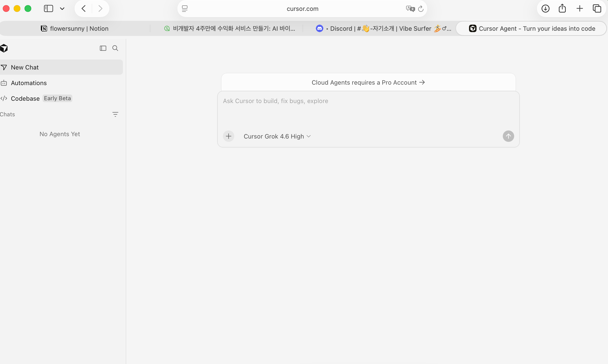Click the Cursor cube logo in sidebar
Screen dimensions: 608x364
pyautogui.click(x=4, y=48)
